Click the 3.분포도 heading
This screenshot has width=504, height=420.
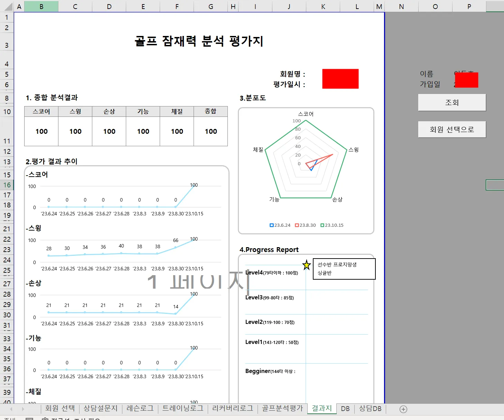click(x=253, y=98)
